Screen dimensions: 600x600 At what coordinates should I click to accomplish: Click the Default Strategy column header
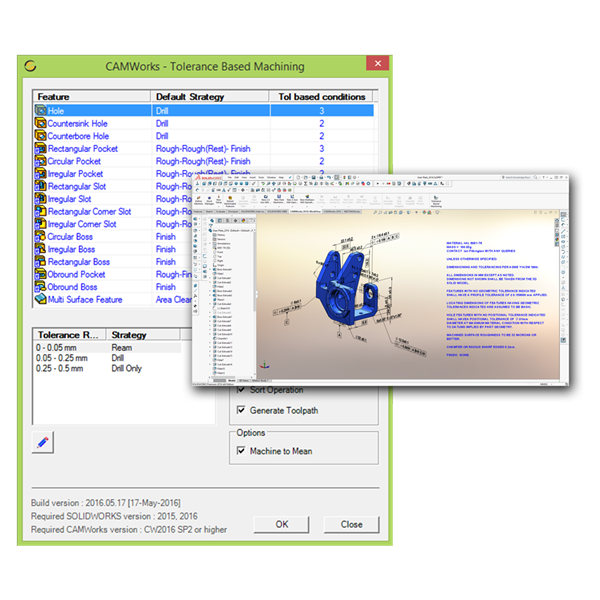(210, 96)
